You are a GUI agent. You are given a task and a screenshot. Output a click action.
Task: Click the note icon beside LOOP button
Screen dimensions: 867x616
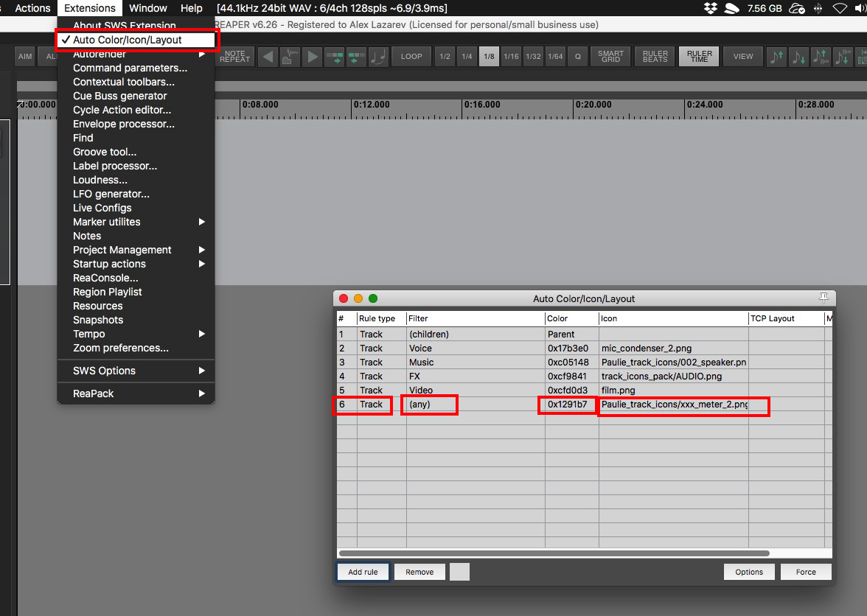[378, 56]
